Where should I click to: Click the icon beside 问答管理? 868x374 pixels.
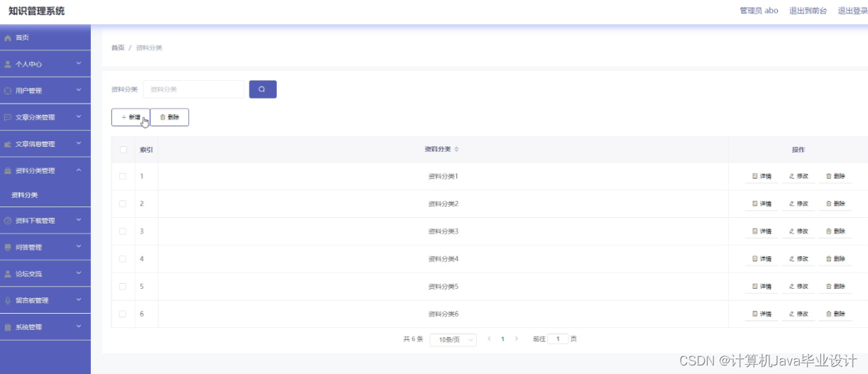(8, 247)
